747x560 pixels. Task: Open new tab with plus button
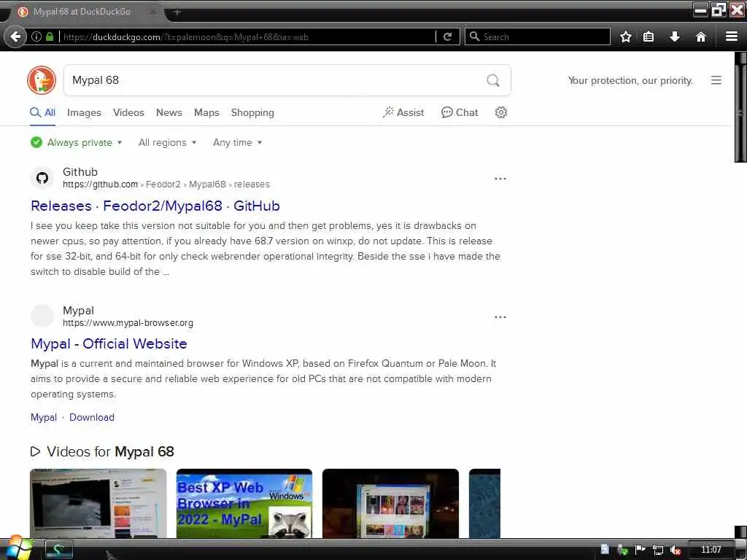(177, 12)
